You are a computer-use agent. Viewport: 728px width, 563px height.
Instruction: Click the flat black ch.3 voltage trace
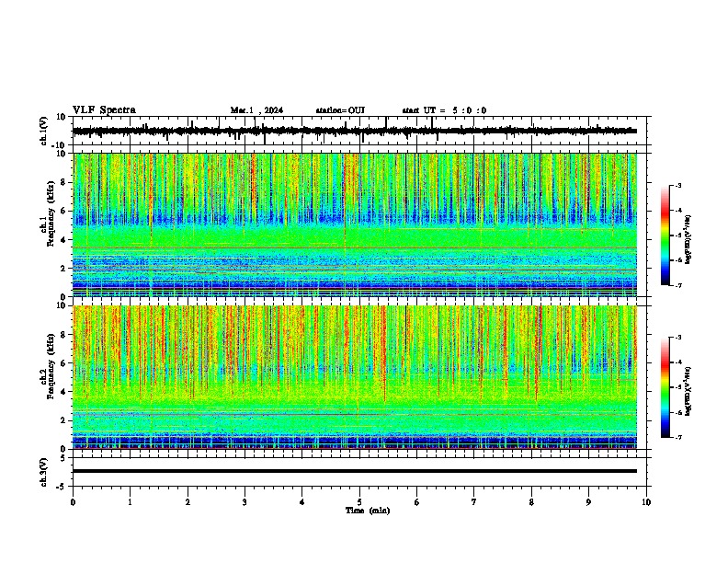point(355,471)
